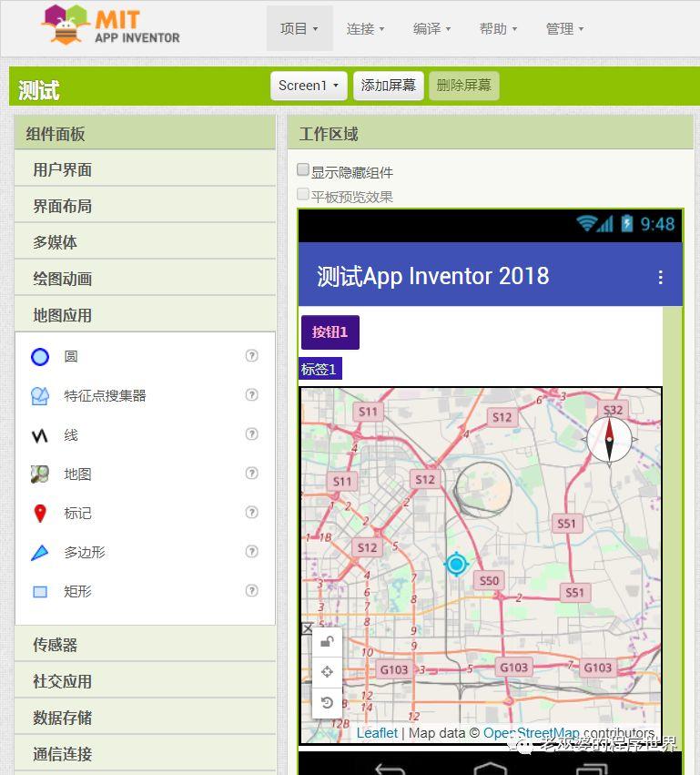This screenshot has height=775, width=700.
Task: Click the WiFi icon in phone status bar
Action: [x=587, y=223]
